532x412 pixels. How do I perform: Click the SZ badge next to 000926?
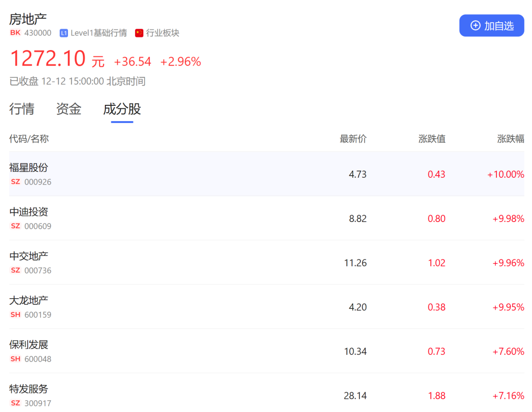15,182
